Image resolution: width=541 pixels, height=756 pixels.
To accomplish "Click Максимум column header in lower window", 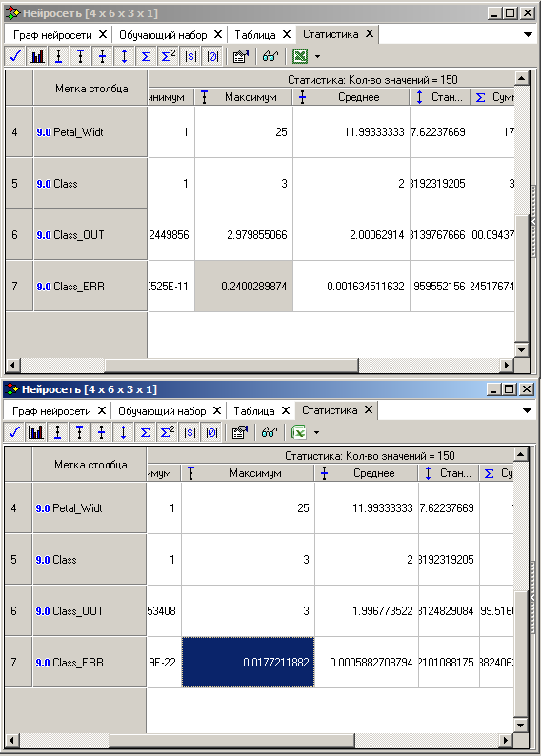I will [x=248, y=473].
